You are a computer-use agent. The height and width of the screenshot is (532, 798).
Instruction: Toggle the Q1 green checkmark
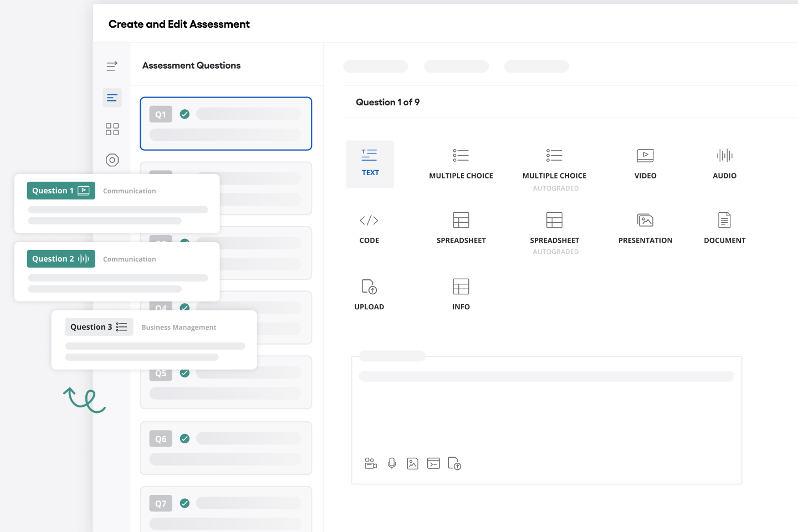185,114
